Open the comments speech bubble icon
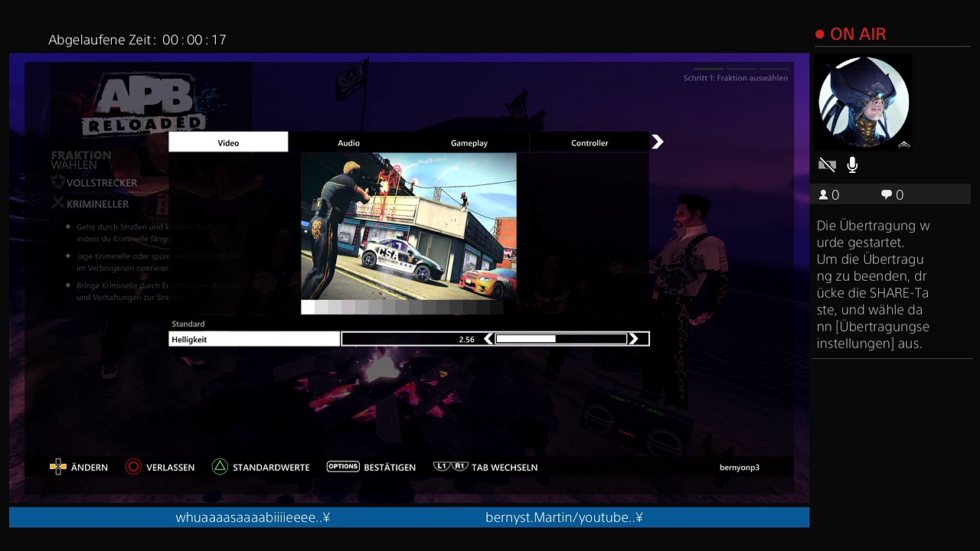This screenshot has height=551, width=980. (887, 195)
